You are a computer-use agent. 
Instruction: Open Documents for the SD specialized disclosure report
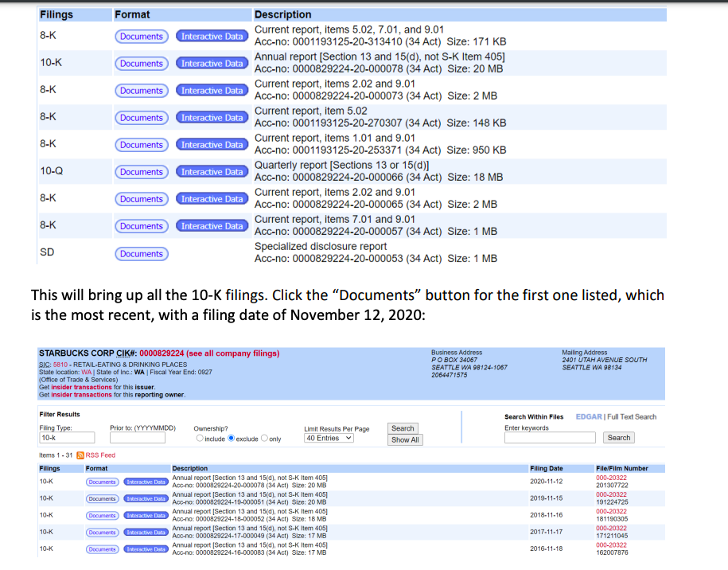tap(142, 253)
